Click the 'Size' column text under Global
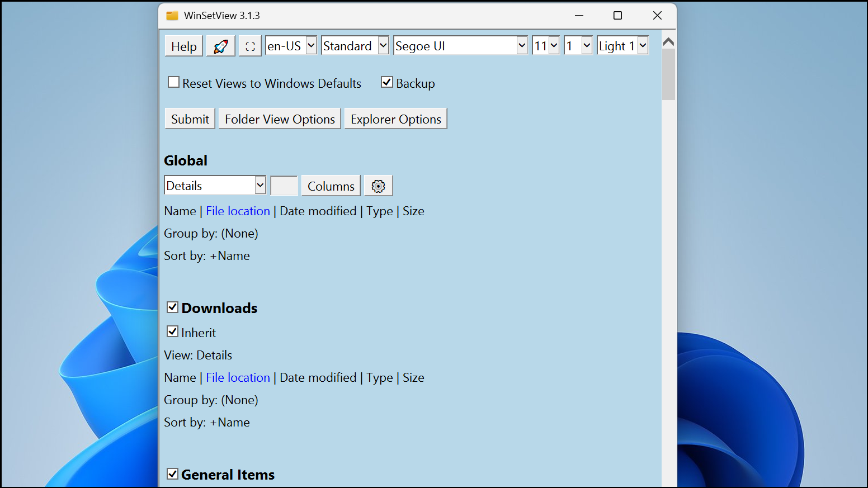This screenshot has width=868, height=488. point(413,211)
